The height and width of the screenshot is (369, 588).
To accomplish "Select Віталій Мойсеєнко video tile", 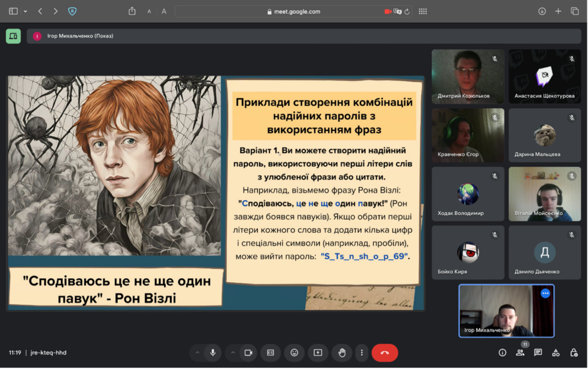I will tap(544, 194).
